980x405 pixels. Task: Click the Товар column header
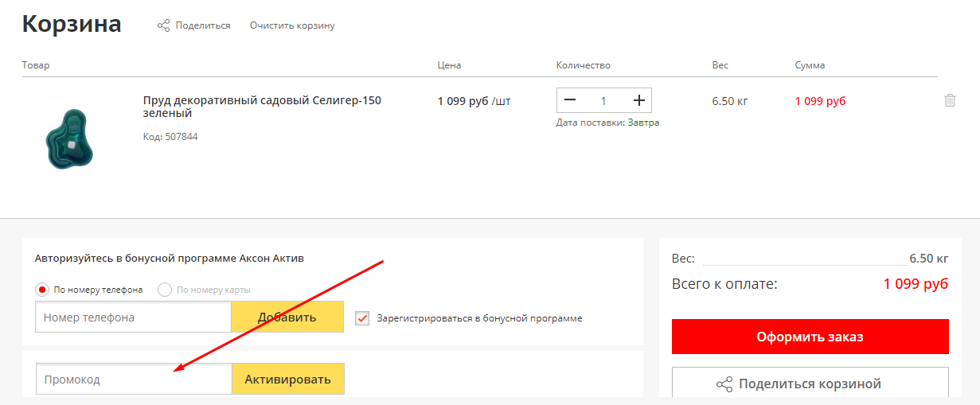(36, 65)
